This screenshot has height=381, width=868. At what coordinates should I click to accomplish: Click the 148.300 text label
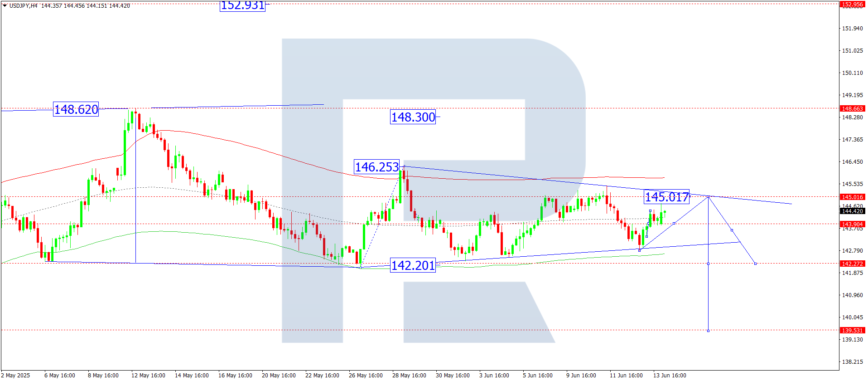(413, 117)
